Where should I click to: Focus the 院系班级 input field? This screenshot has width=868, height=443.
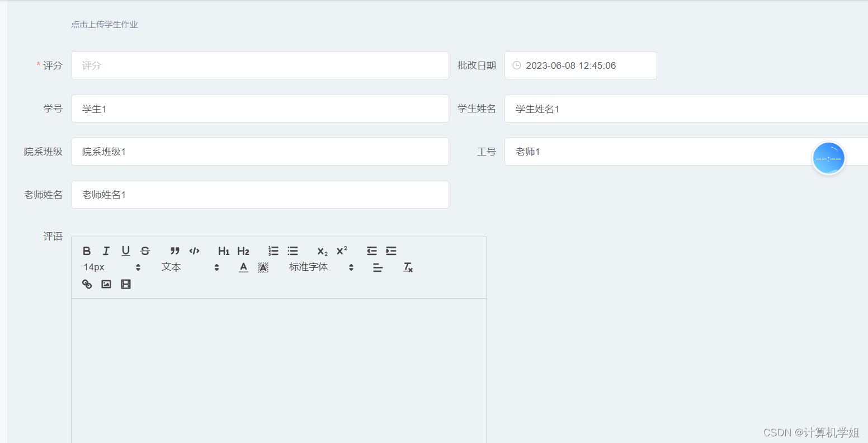point(260,152)
